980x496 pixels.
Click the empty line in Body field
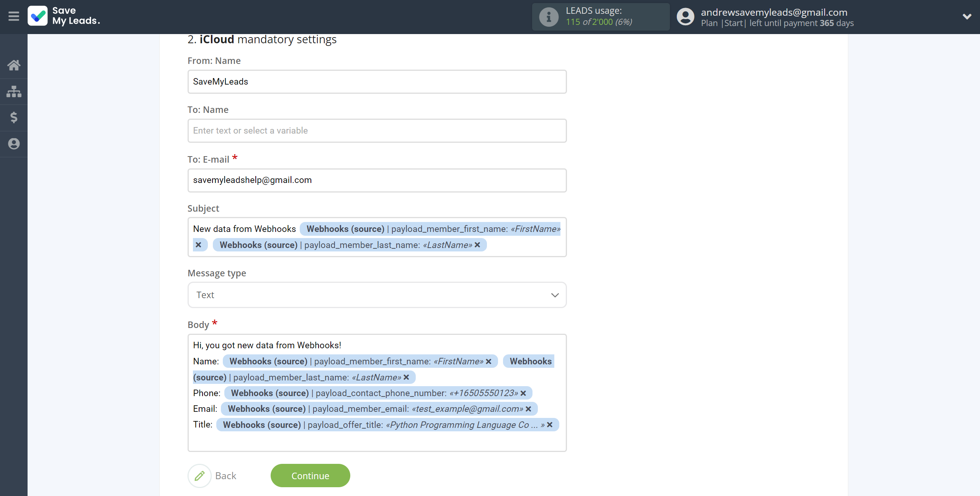point(377,441)
